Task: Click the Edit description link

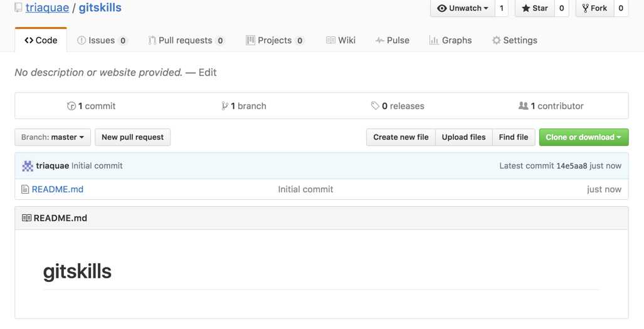Action: click(208, 73)
